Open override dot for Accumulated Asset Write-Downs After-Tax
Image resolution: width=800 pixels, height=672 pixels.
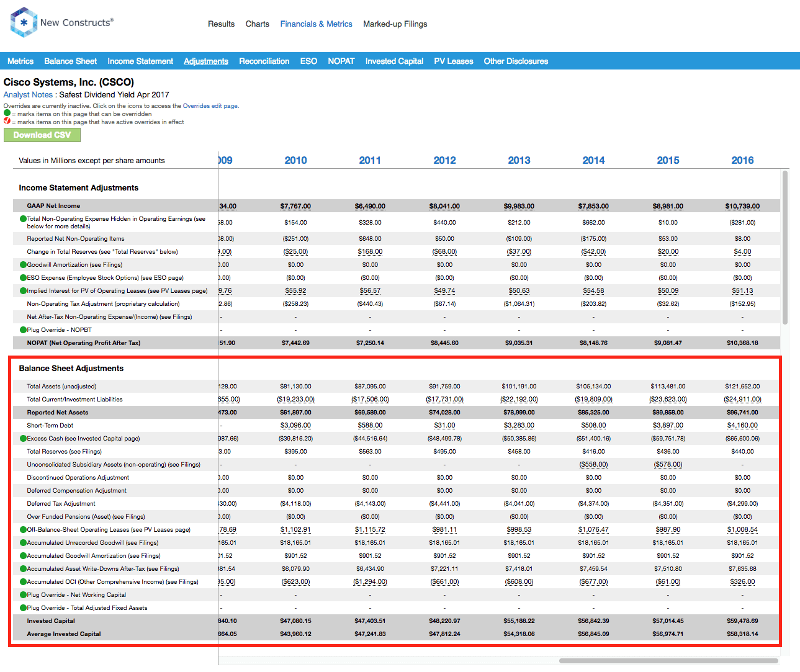(x=23, y=569)
